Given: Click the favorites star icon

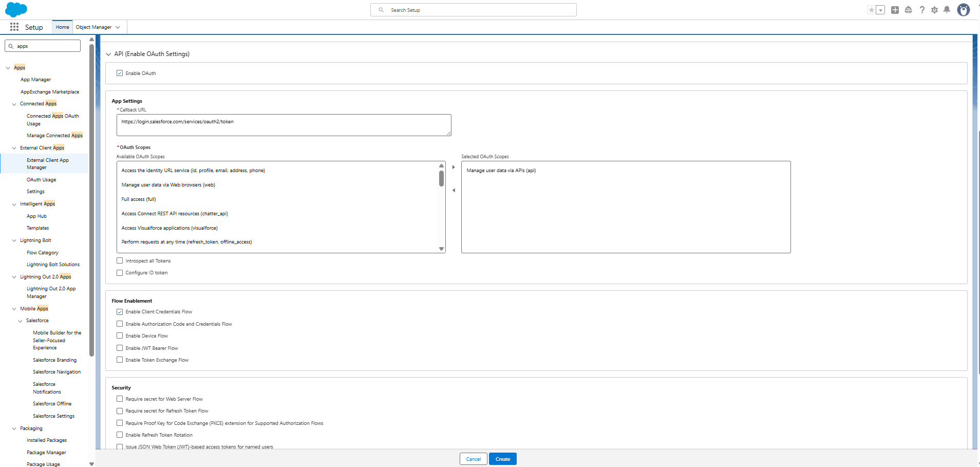Looking at the screenshot, I should click(871, 10).
